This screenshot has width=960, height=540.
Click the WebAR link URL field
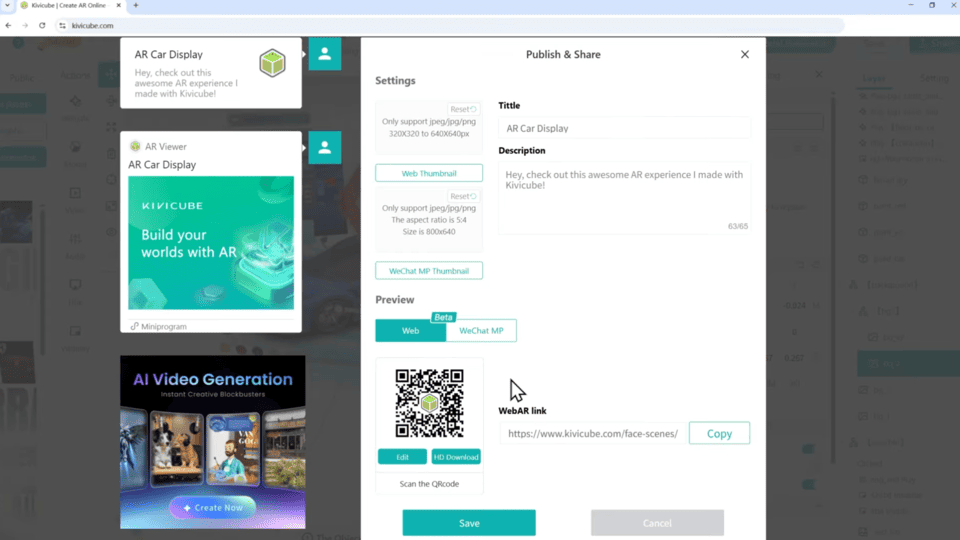(x=593, y=433)
